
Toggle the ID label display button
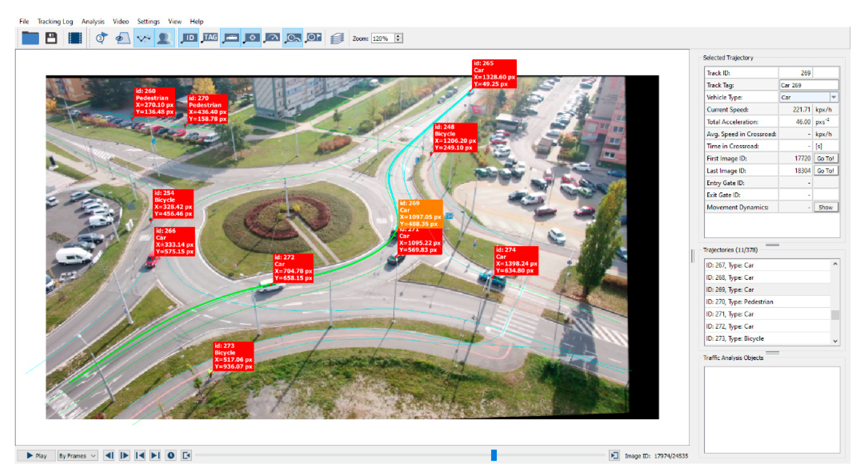click(x=189, y=38)
